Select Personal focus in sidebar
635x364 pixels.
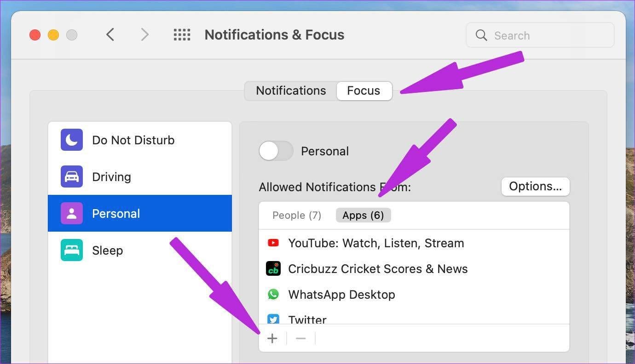pyautogui.click(x=140, y=213)
